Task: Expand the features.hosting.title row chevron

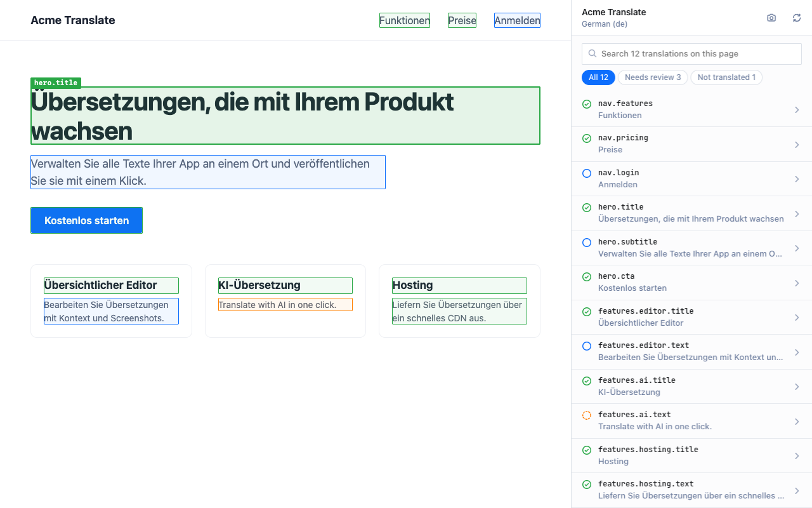Action: pyautogui.click(x=797, y=456)
